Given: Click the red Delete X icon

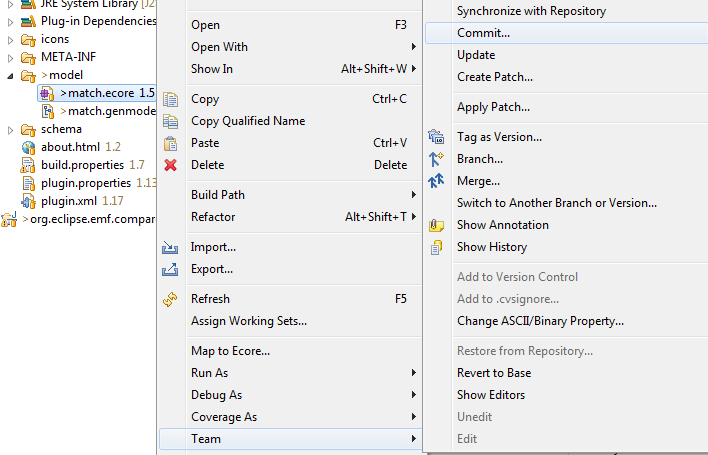Looking at the screenshot, I should (170, 165).
